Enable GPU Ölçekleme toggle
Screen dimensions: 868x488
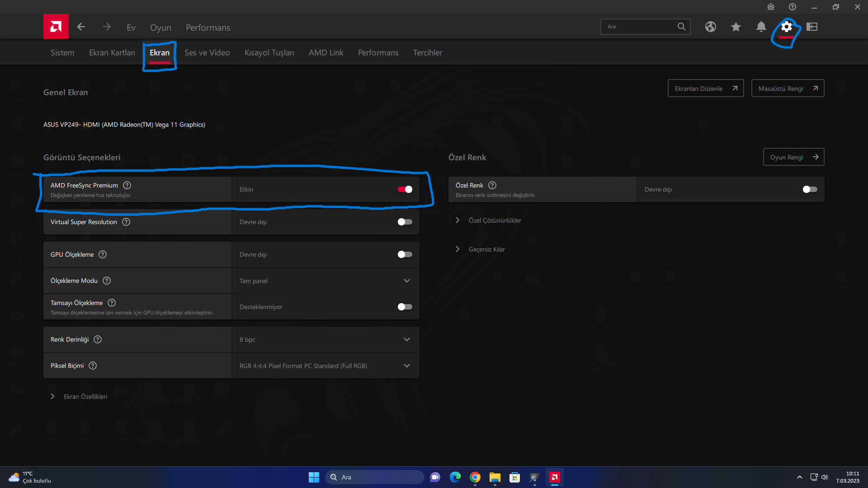point(405,254)
